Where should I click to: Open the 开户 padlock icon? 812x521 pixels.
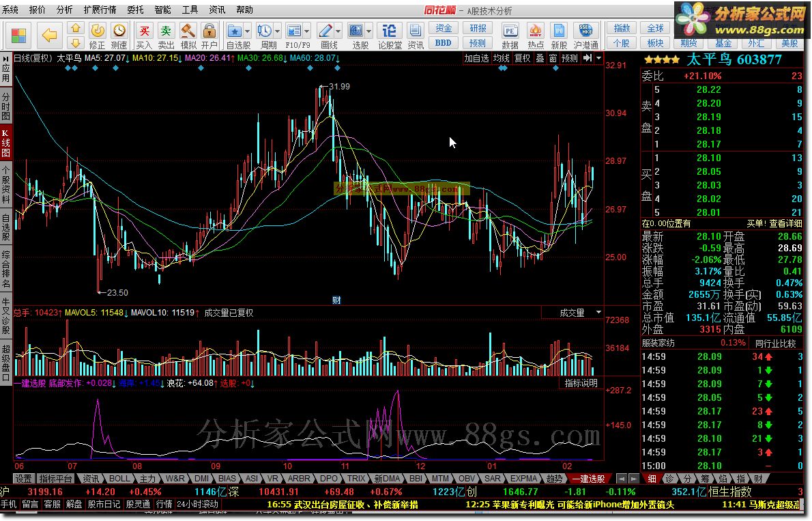pos(209,31)
